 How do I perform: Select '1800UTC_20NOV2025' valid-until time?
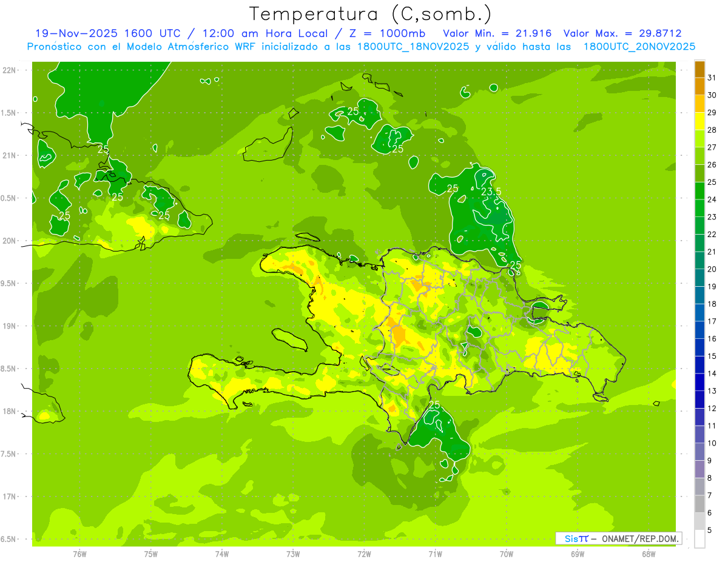point(639,47)
